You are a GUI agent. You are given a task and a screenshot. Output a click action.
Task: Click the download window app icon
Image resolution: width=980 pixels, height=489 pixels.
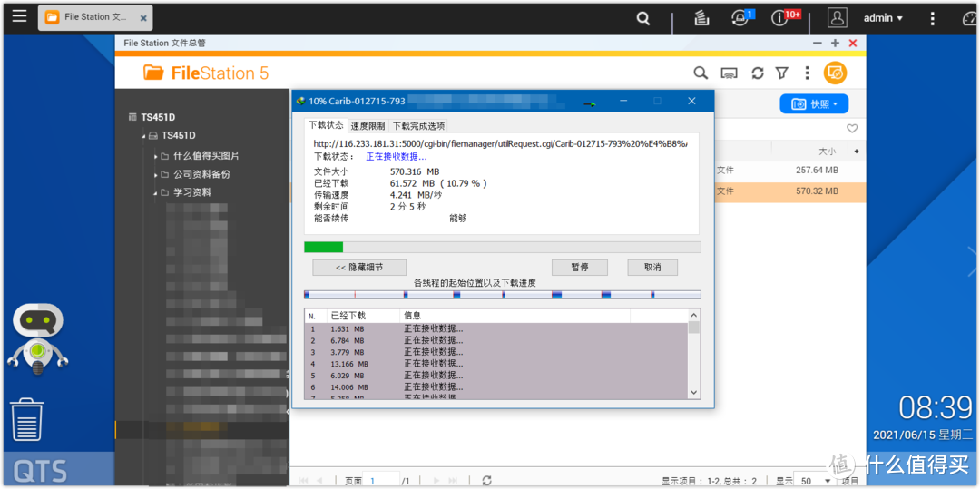[300, 101]
